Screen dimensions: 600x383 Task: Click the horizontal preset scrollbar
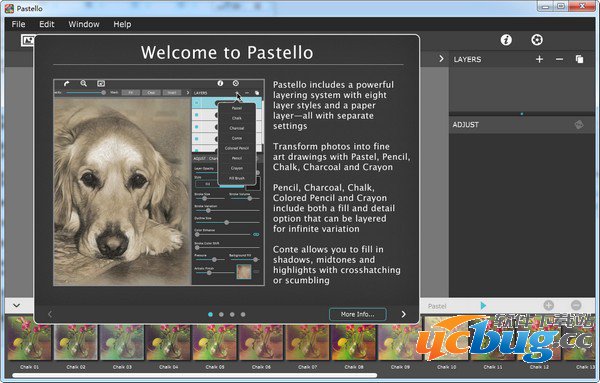click(194, 376)
